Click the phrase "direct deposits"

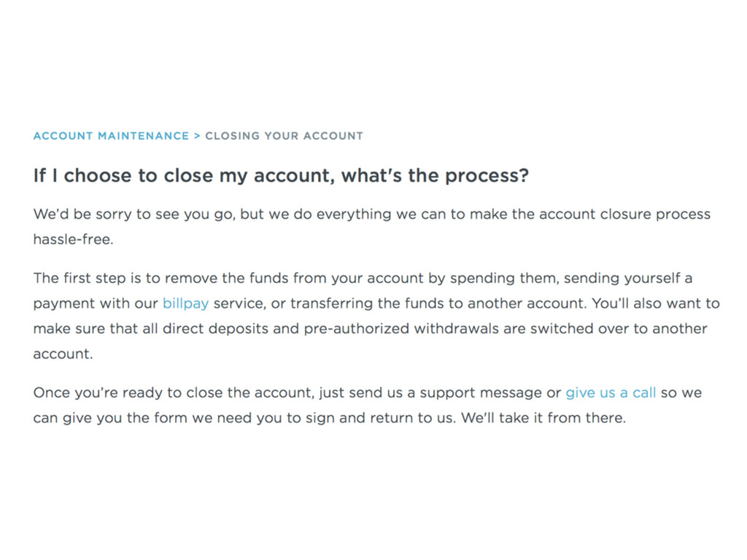pos(215,329)
